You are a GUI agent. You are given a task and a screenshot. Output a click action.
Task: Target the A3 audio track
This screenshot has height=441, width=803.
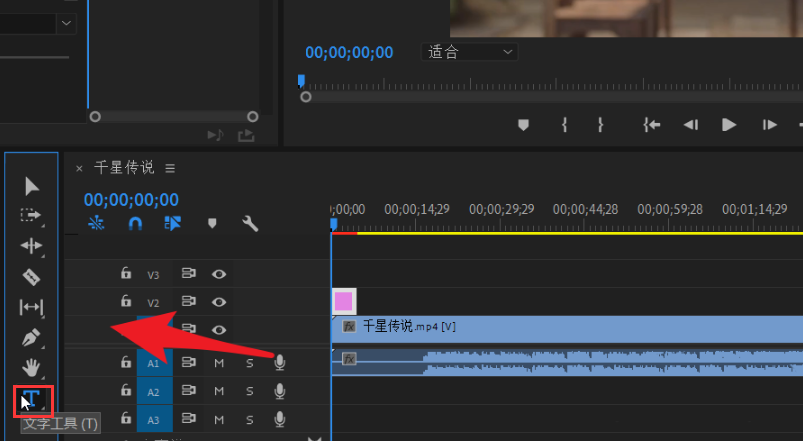[154, 420]
